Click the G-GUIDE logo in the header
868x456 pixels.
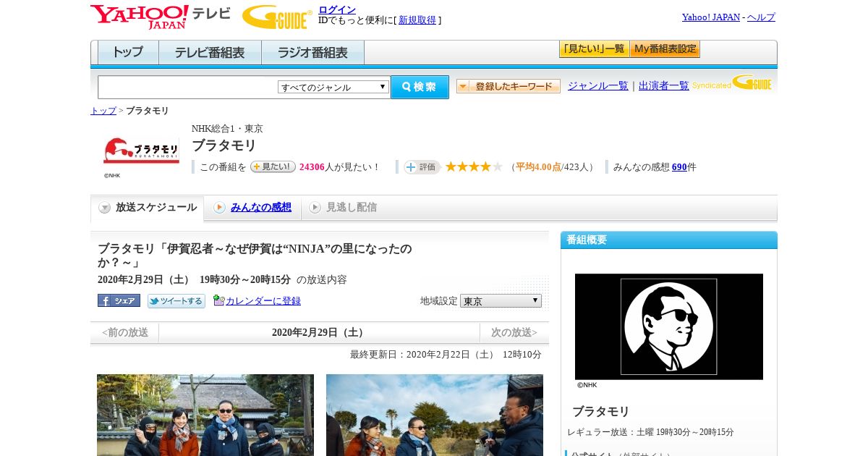pyautogui.click(x=277, y=17)
